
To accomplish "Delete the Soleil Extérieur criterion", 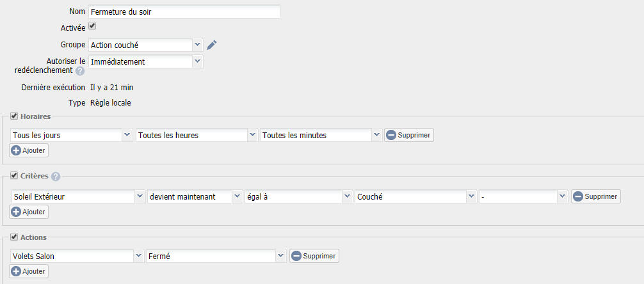I will [x=596, y=196].
